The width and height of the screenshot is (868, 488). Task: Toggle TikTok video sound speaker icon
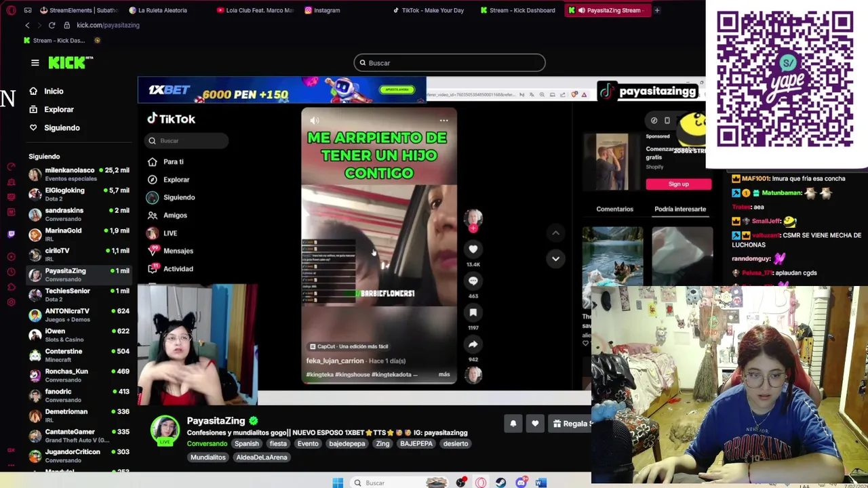314,121
